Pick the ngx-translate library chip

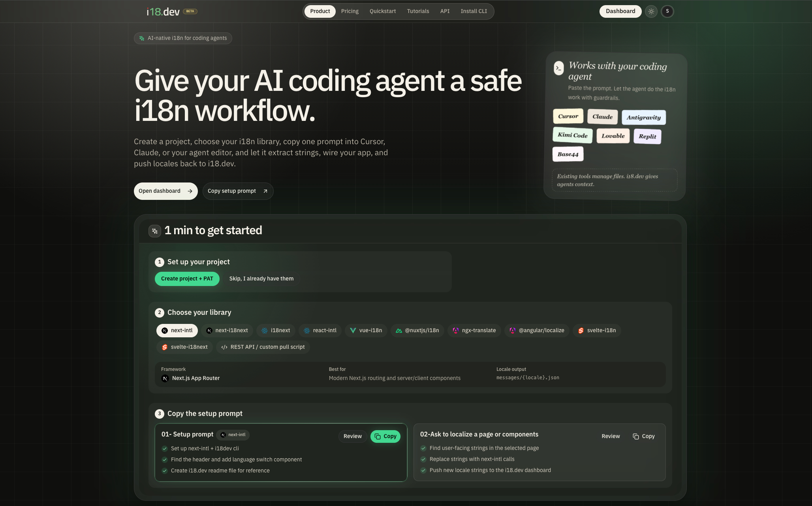474,331
